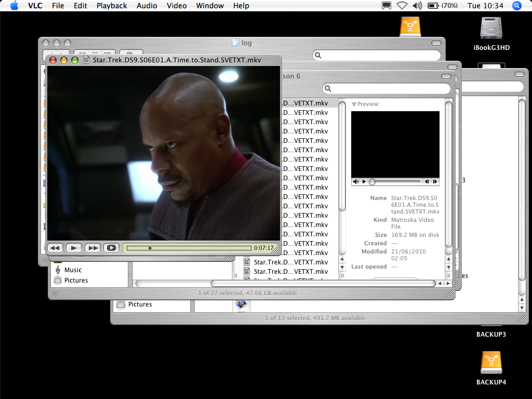Open the Playback menu
The height and width of the screenshot is (399, 532).
[112, 6]
